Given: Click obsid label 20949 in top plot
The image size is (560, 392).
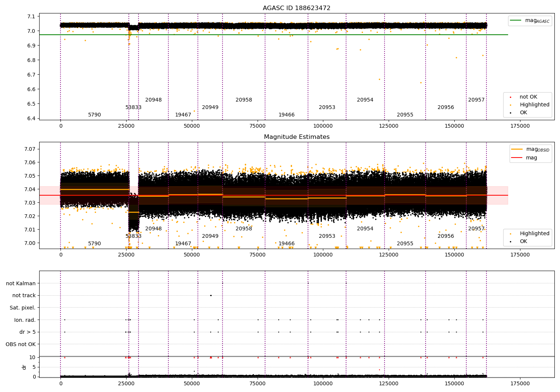Looking at the screenshot, I should [x=210, y=108].
